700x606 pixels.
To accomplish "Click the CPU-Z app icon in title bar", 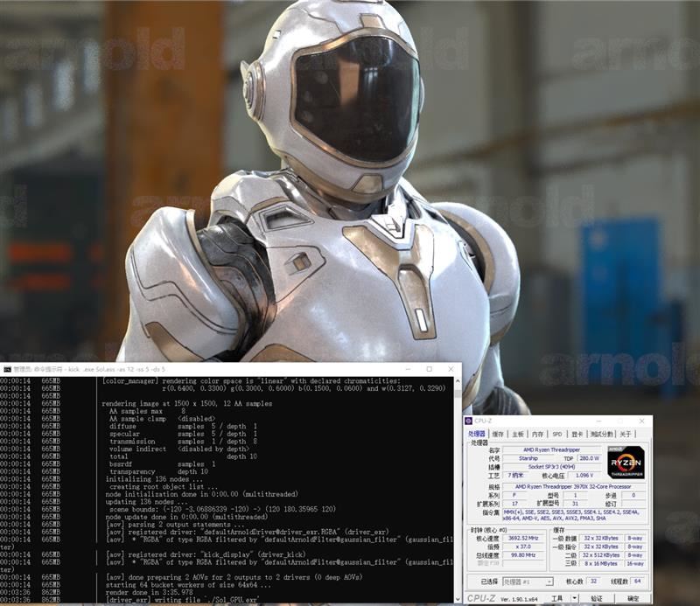I will pos(468,421).
